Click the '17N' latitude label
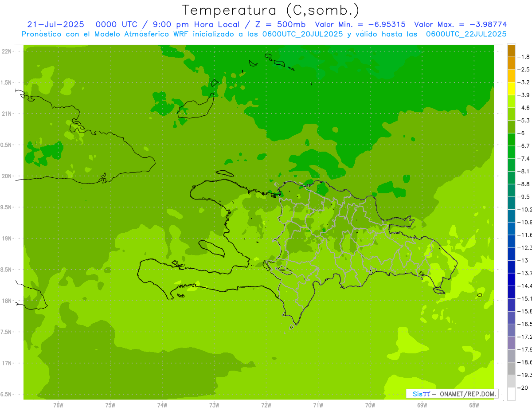Image resolution: width=532 pixels, height=411 pixels. 7,363
